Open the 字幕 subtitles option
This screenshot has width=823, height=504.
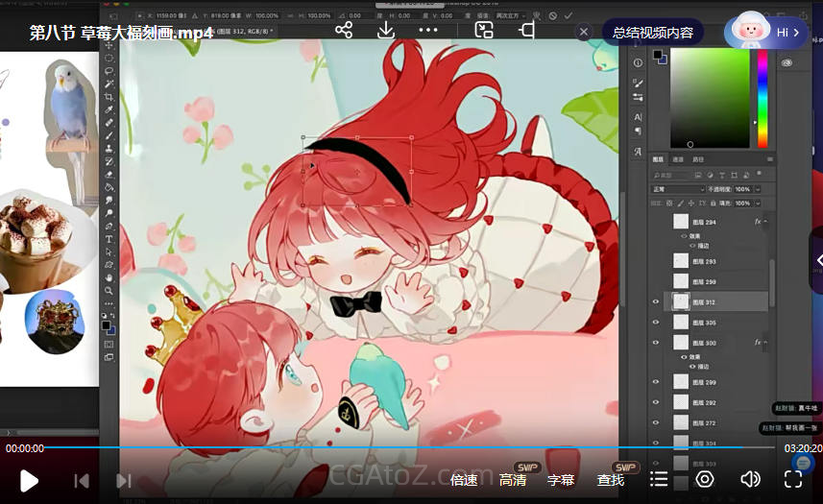tap(561, 480)
